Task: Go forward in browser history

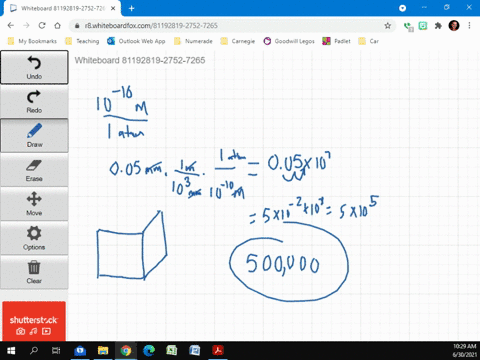Action: click(x=26, y=26)
